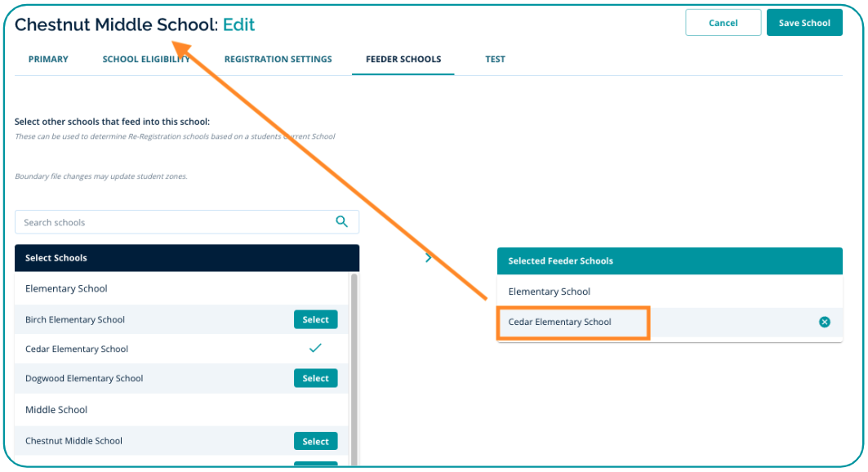This screenshot has height=472, width=868.
Task: Click the right chevron arrow between lists
Action: pos(429,258)
